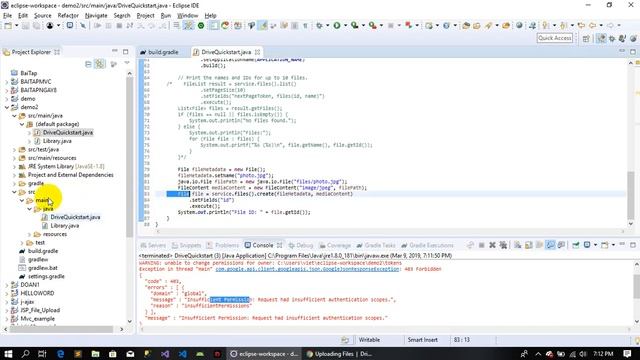
Task: Click the Debug (bug) toolbar icon
Action: point(320,26)
